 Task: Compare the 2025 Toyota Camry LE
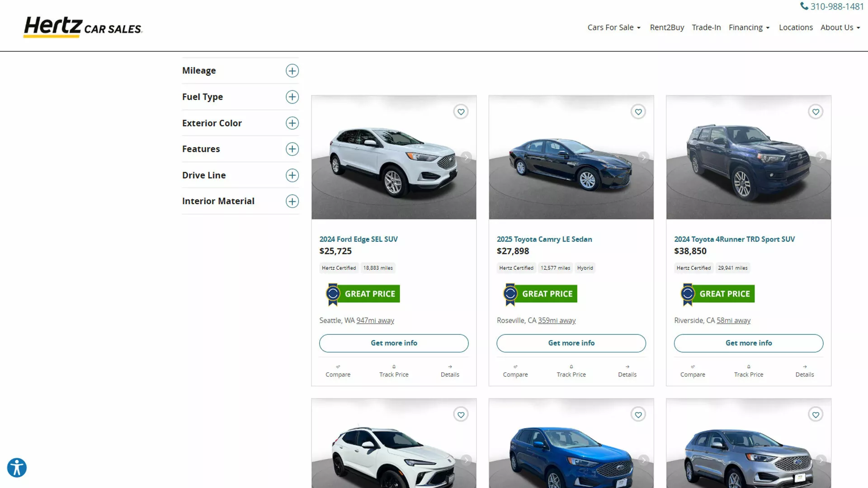pos(515,371)
